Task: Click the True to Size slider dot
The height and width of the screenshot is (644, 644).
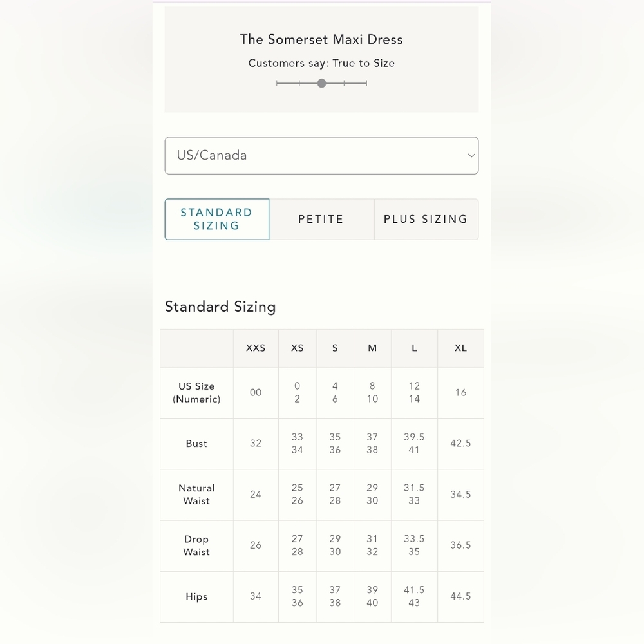Action: click(321, 83)
